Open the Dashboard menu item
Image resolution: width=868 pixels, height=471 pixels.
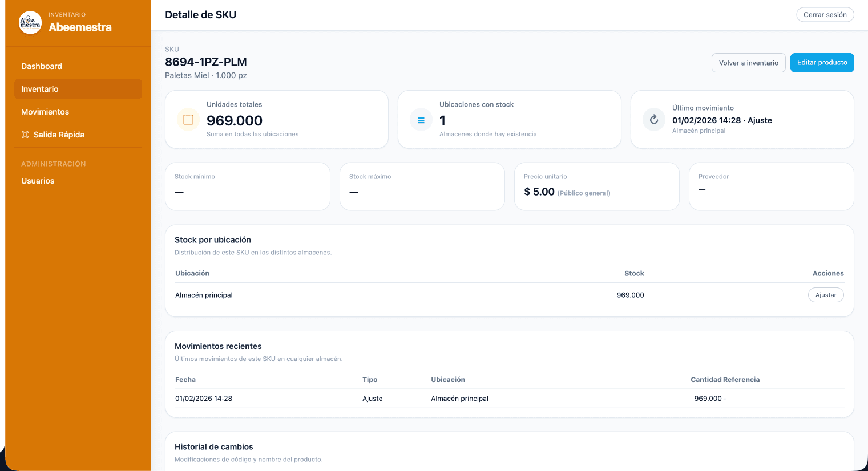pos(42,66)
